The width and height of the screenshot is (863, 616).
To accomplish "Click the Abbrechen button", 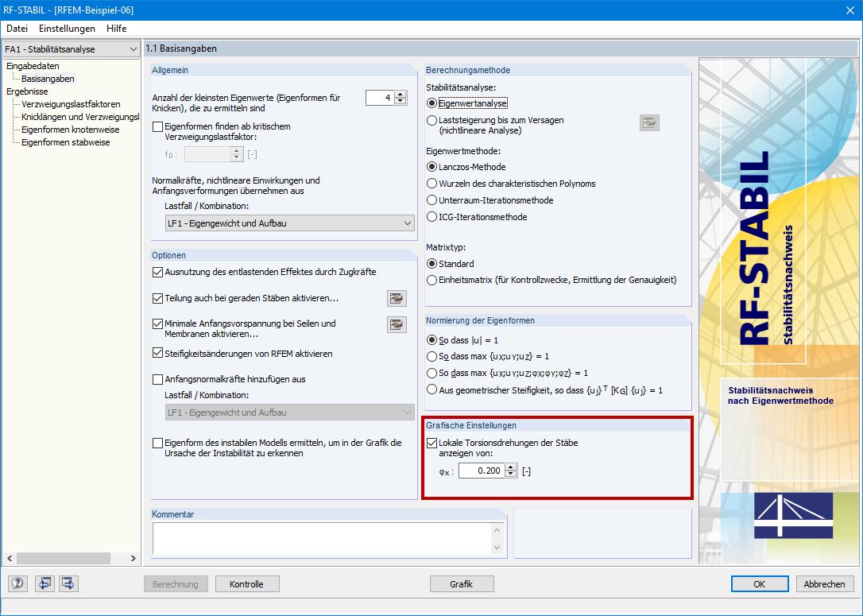I will coord(825,584).
